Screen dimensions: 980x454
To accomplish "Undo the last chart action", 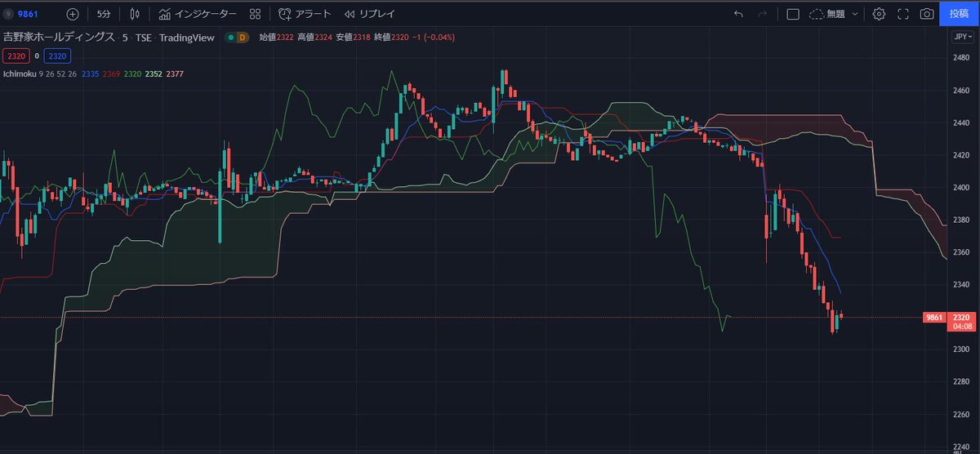I will tap(738, 14).
